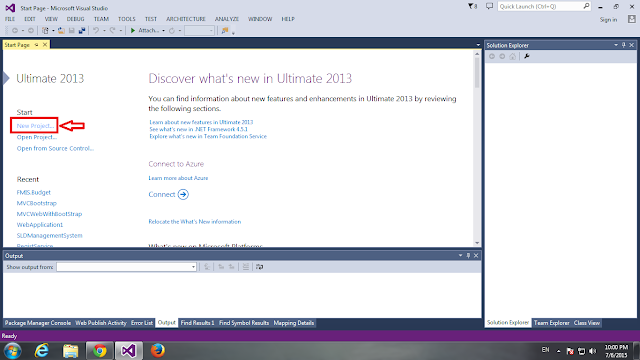The image size is (640, 360).
Task: Open the Undo history dropdown arrow
Action: [104, 31]
